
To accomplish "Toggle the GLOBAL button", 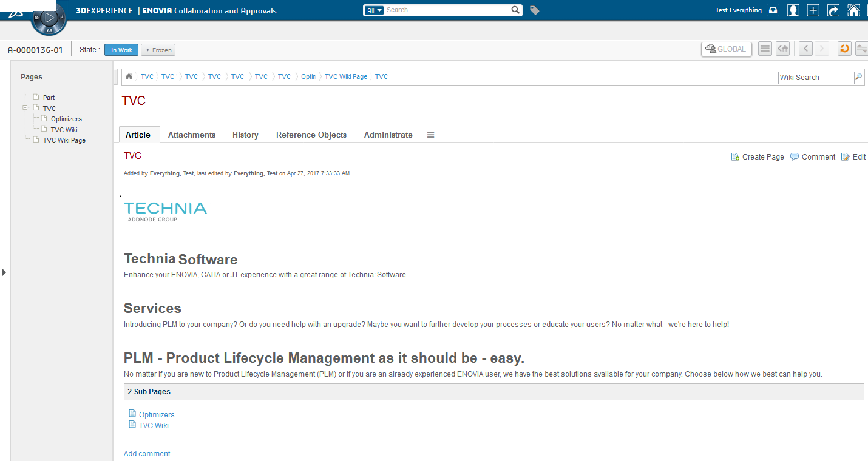I will [726, 49].
